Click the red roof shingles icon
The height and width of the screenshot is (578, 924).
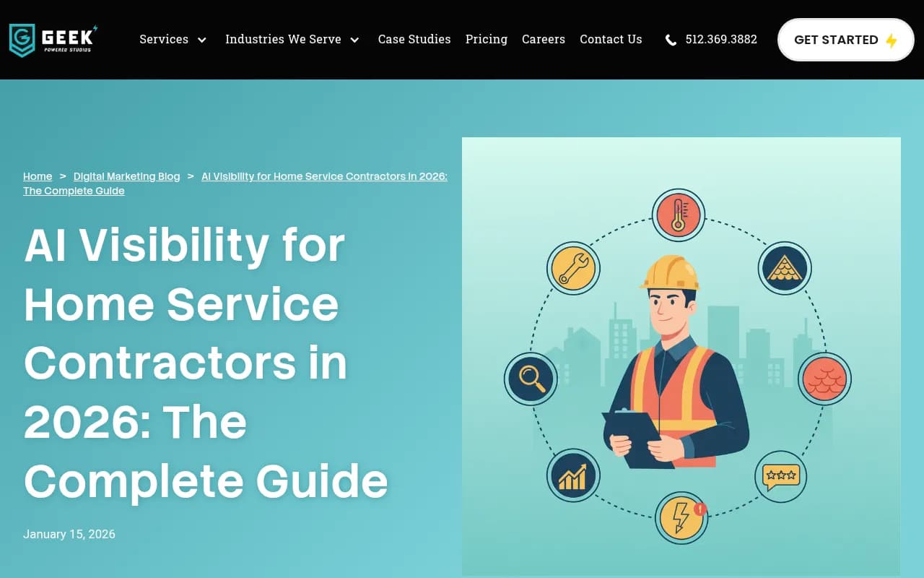(824, 379)
